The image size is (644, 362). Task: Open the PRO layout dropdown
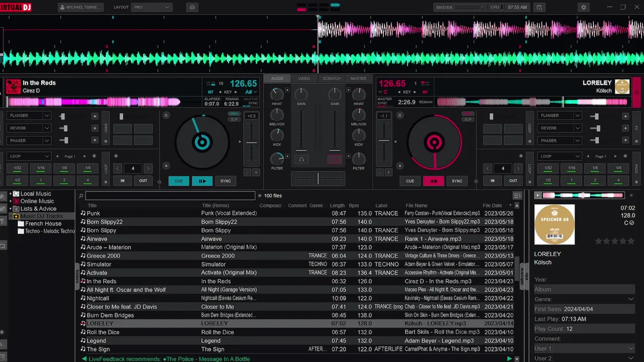point(152,8)
